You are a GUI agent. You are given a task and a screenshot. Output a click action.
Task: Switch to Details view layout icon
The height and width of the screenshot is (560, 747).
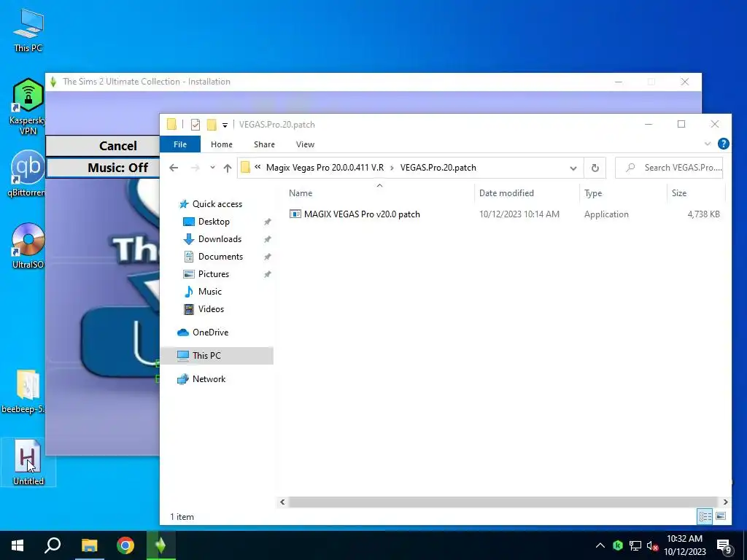point(705,516)
